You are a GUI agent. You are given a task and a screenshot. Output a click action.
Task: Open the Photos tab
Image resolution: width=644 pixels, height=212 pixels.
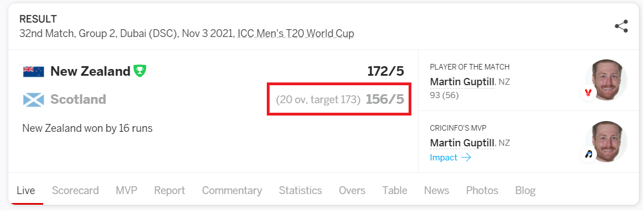[482, 191]
